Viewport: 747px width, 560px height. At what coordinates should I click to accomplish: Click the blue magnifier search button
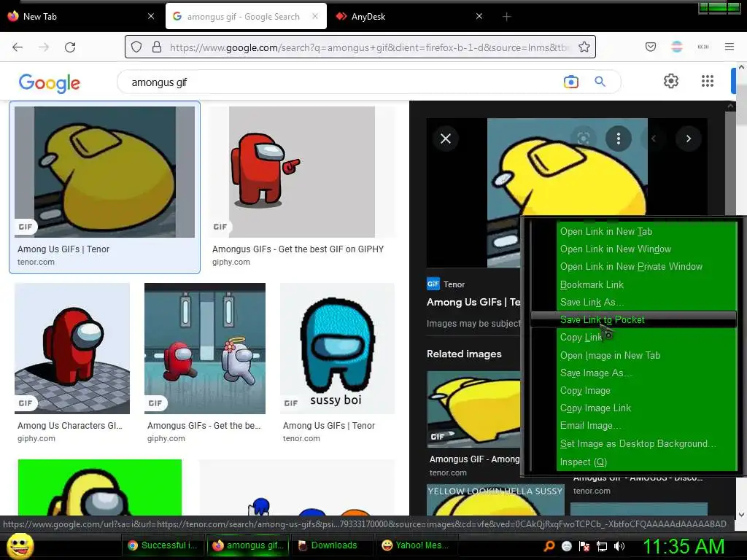[600, 82]
